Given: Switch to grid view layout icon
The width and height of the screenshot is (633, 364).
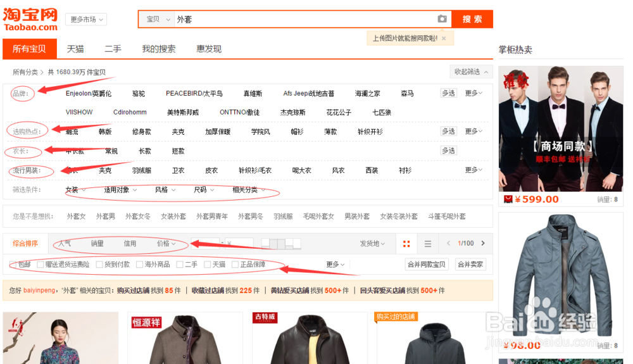Looking at the screenshot, I should tap(406, 244).
